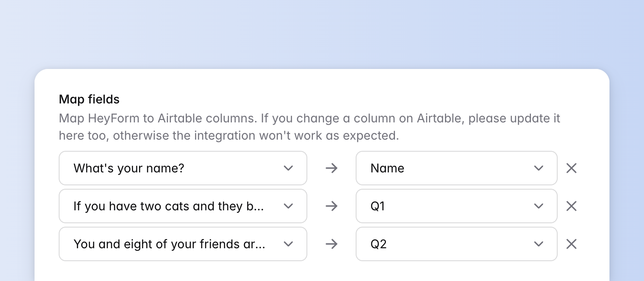
Task: Click the arrow between 'What's your name?' and Name
Action: point(331,168)
